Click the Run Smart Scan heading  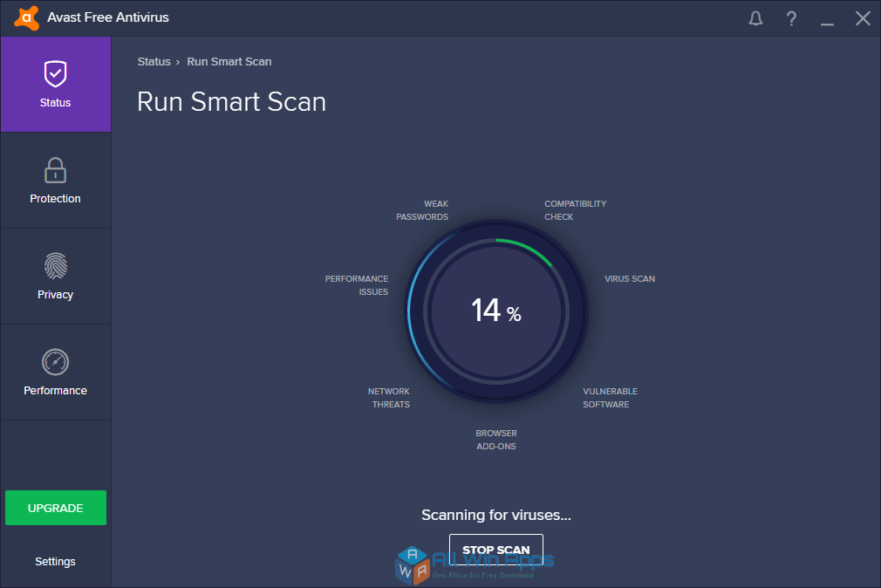[x=231, y=102]
